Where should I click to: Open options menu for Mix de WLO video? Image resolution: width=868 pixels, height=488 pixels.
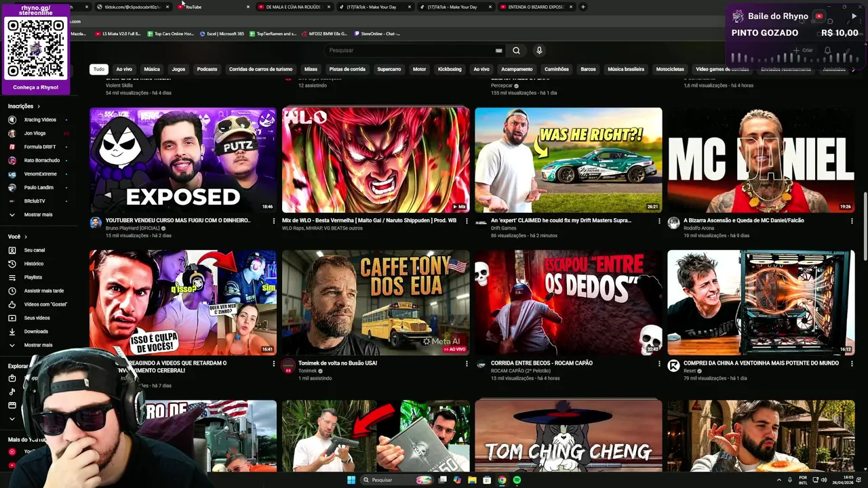[467, 221]
